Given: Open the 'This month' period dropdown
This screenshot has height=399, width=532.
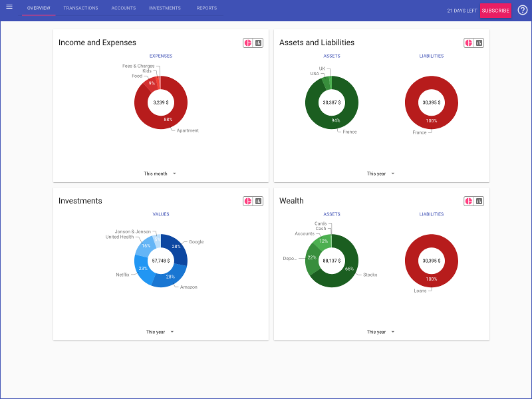Looking at the screenshot, I should pos(160,174).
